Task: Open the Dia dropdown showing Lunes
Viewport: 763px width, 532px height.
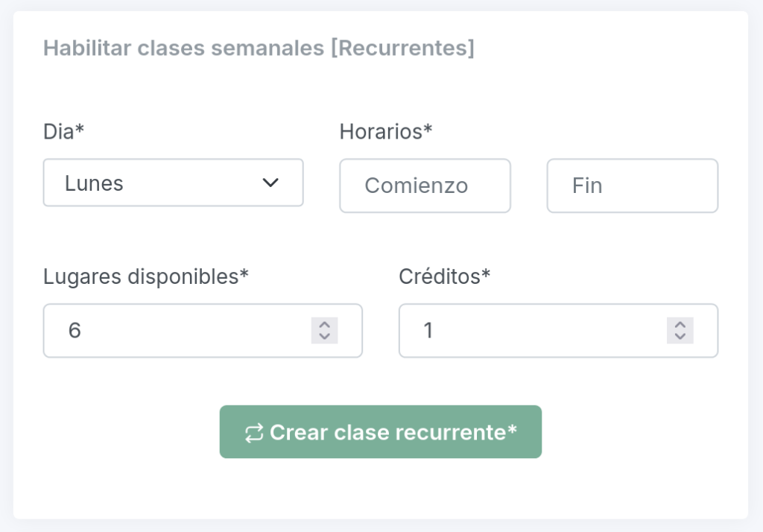Action: (x=173, y=183)
